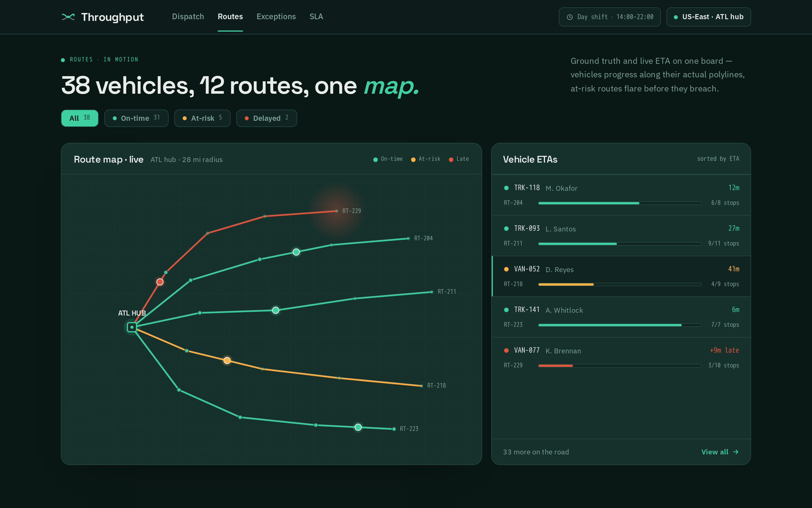Click the ATL hub 28 mi radius subtitle
The height and width of the screenshot is (508, 812).
coord(187,159)
